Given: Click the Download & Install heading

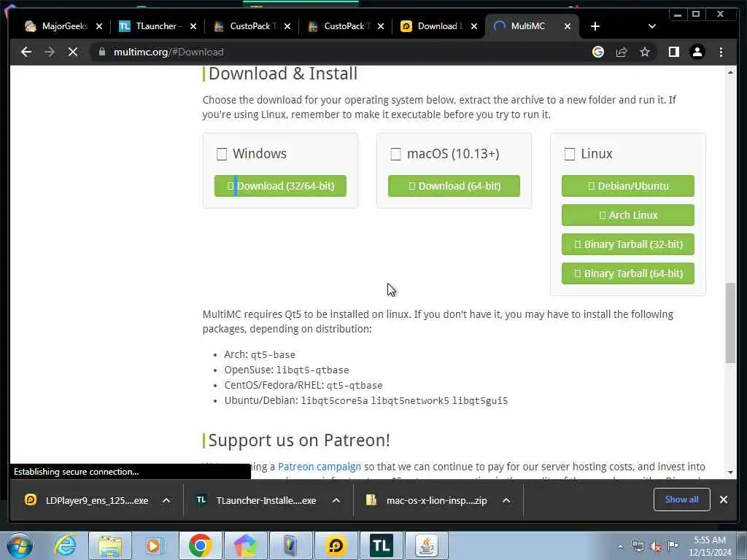Looking at the screenshot, I should tap(282, 74).
